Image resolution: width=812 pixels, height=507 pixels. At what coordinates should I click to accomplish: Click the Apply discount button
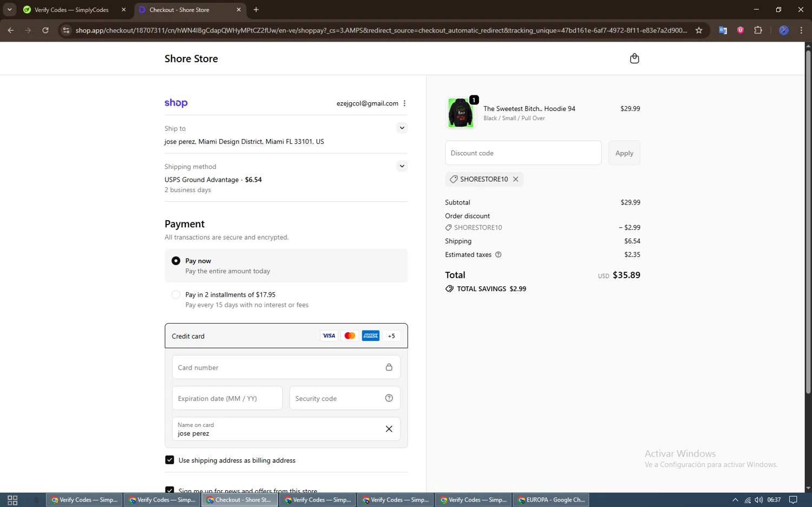[624, 153]
